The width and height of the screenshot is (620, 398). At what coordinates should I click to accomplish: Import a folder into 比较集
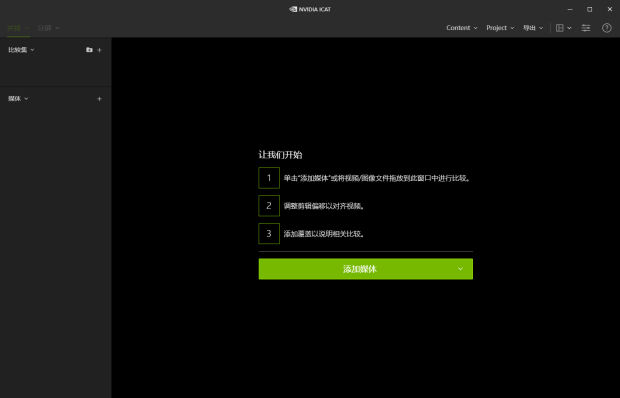(x=89, y=50)
